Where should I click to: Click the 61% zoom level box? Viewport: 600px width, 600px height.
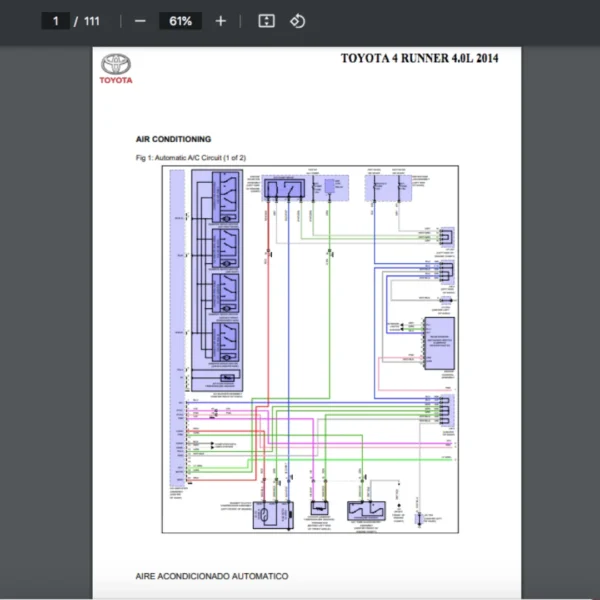(x=180, y=21)
